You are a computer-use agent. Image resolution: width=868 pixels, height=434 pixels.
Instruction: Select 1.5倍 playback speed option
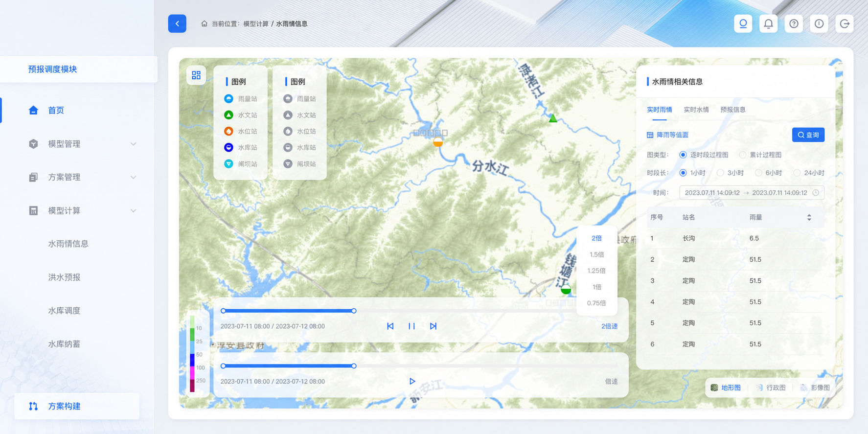[596, 254]
